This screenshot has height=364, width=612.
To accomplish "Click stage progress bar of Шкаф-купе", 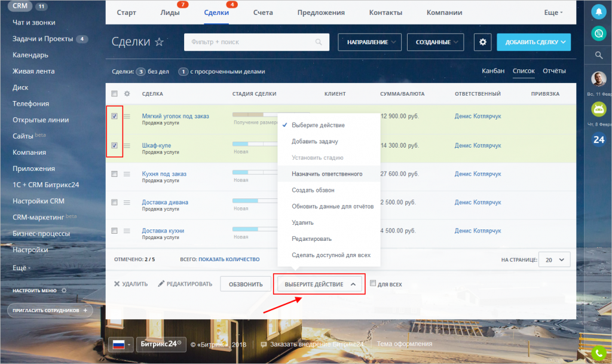I will [x=255, y=144].
